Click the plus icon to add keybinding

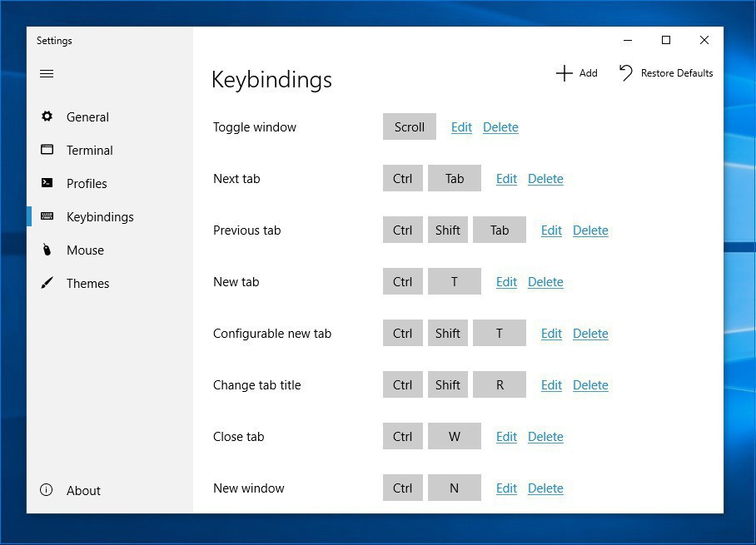coord(564,73)
